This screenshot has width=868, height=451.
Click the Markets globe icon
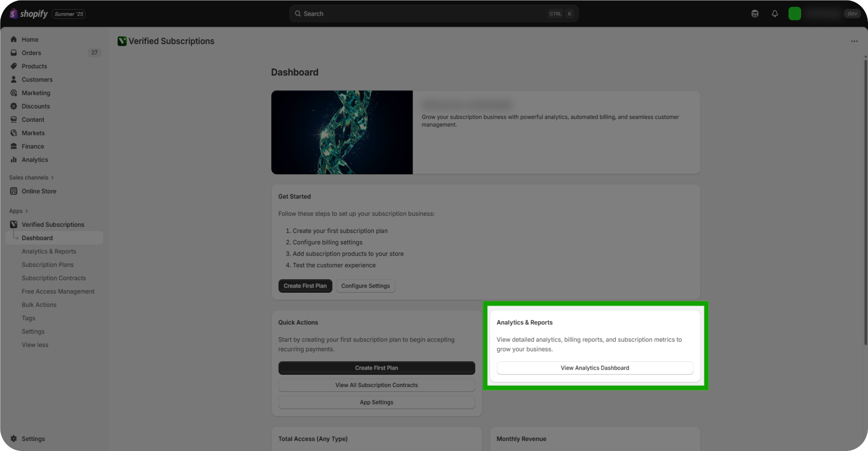14,133
